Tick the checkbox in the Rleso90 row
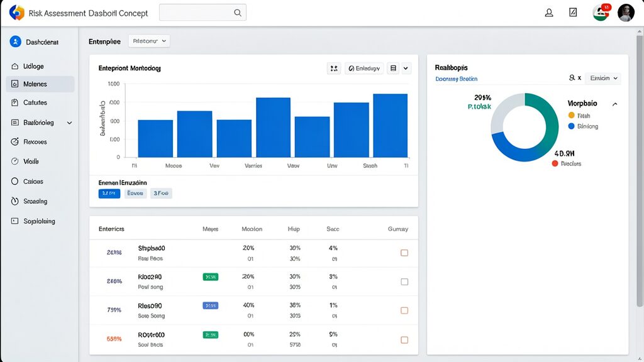The height and width of the screenshot is (362, 644). pos(404,310)
